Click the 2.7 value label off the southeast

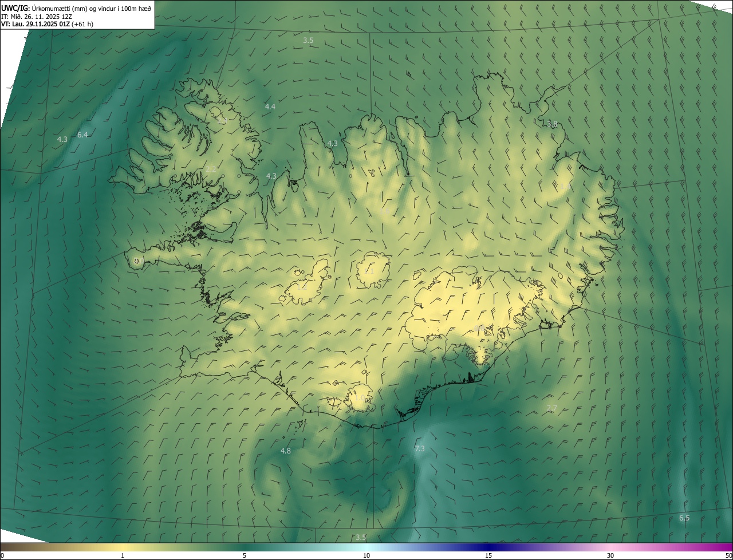552,408
